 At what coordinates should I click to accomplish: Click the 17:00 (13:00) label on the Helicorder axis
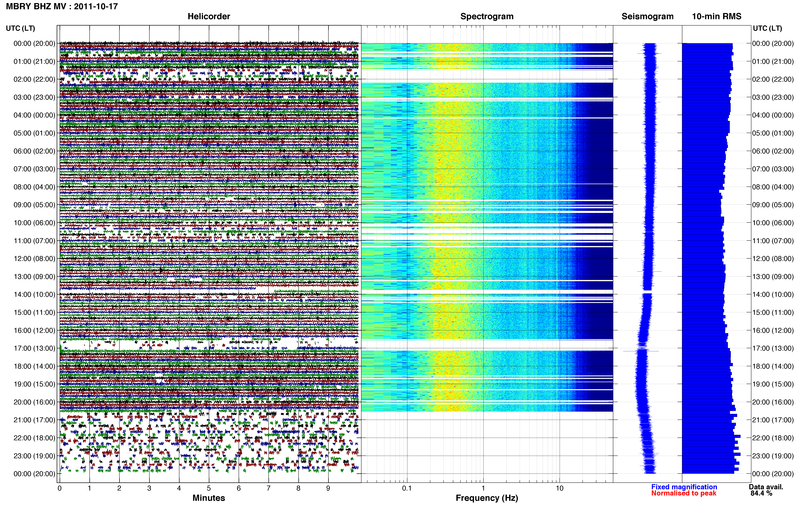click(34, 348)
